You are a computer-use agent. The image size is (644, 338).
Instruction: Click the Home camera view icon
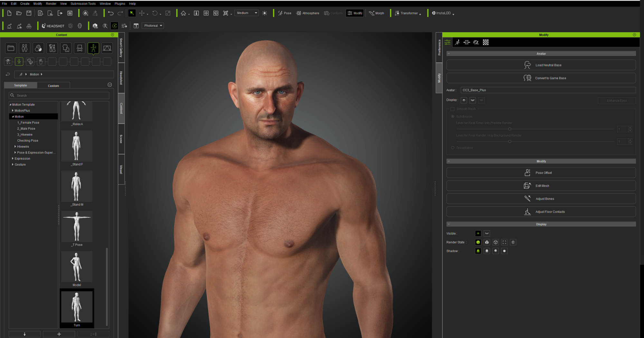point(183,13)
